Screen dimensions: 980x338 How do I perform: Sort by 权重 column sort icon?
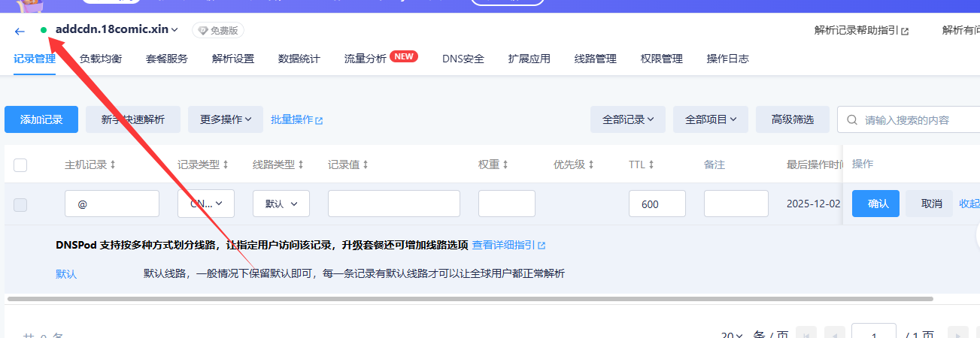point(505,164)
